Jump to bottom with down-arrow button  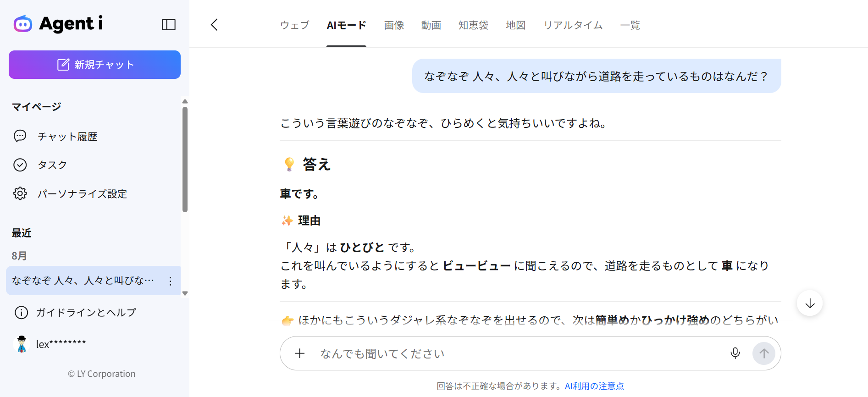(x=810, y=303)
